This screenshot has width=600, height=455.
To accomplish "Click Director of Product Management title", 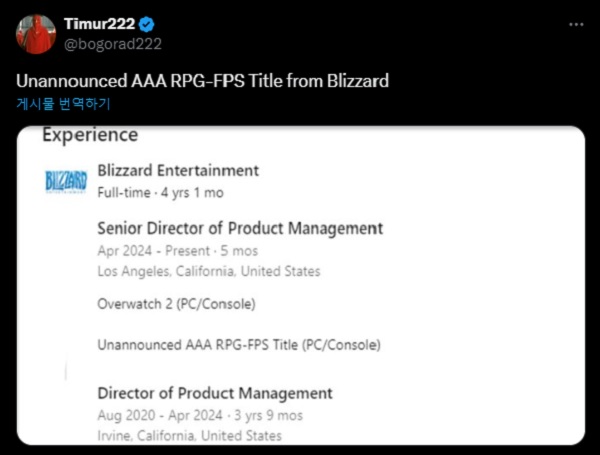I will click(215, 393).
